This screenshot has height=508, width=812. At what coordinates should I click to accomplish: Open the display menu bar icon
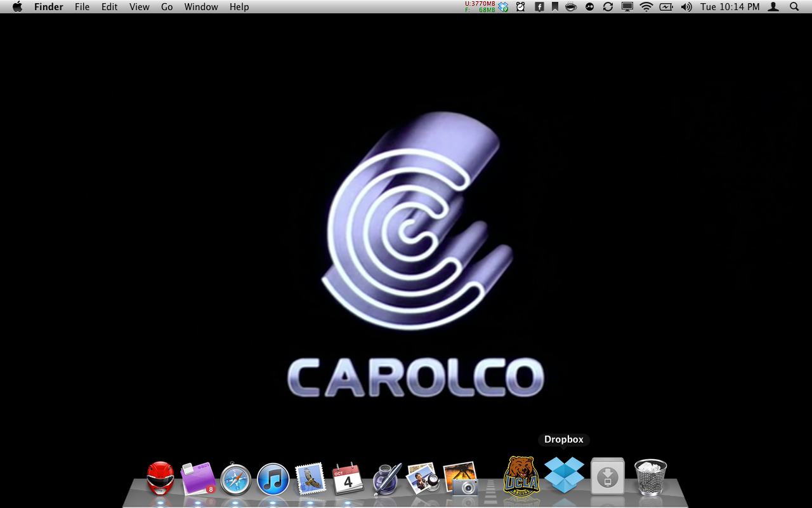click(627, 7)
